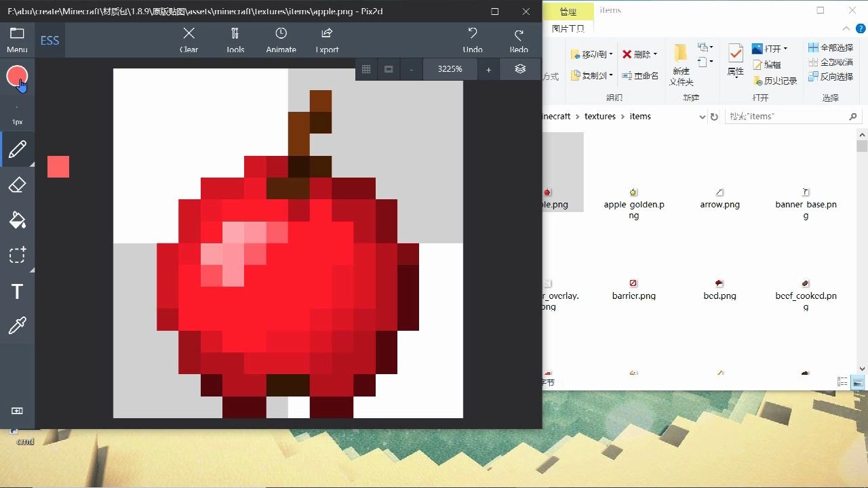Select the beef_cooked.png file
Image resolution: width=868 pixels, height=488 pixels.
point(806,295)
